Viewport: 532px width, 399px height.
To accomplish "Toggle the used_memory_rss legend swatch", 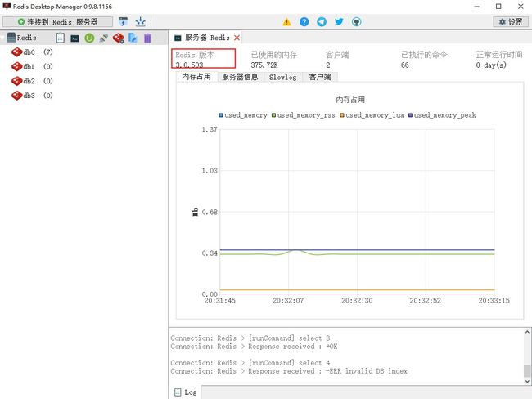I will 273,115.
